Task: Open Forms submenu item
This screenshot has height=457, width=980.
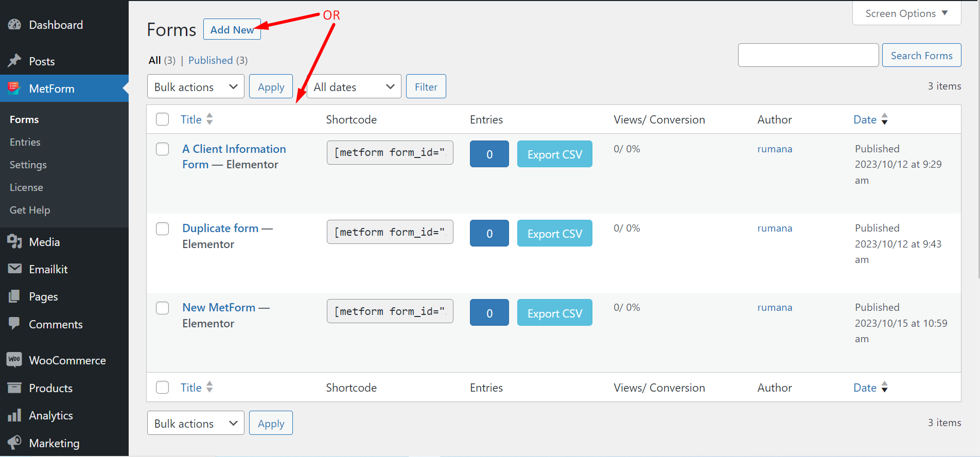Action: click(24, 119)
